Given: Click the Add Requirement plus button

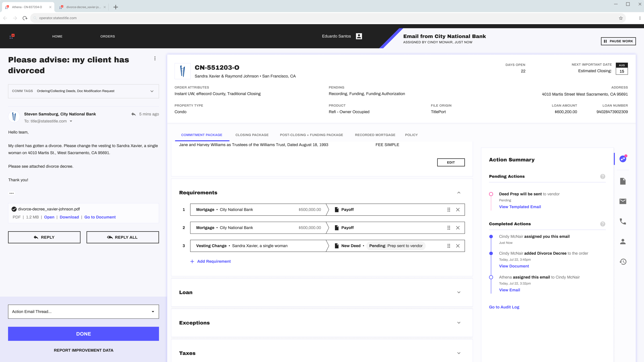Looking at the screenshot, I should pyautogui.click(x=191, y=261).
